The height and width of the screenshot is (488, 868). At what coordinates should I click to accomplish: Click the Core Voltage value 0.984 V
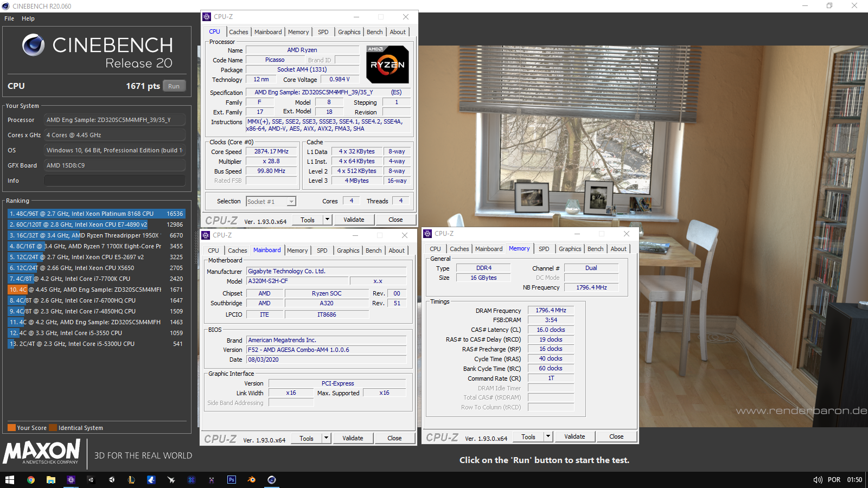(340, 79)
